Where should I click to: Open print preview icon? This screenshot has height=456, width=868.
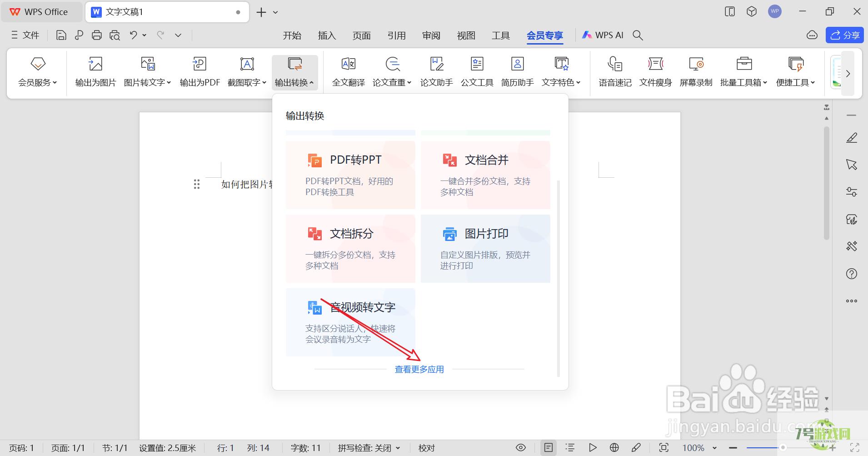[115, 35]
